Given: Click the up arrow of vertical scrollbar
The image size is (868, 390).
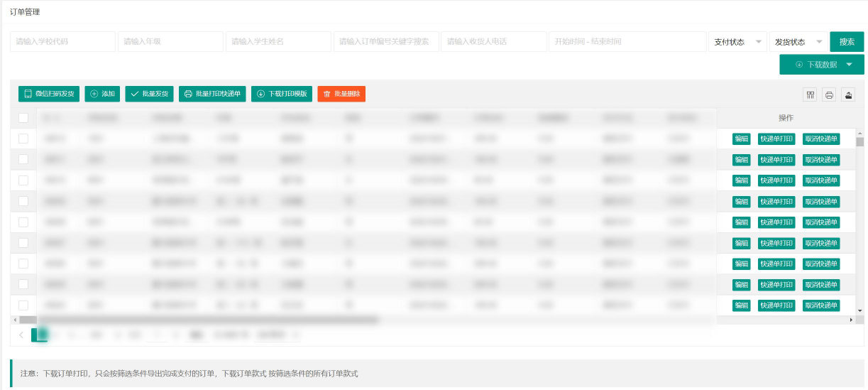Looking at the screenshot, I should [x=859, y=133].
